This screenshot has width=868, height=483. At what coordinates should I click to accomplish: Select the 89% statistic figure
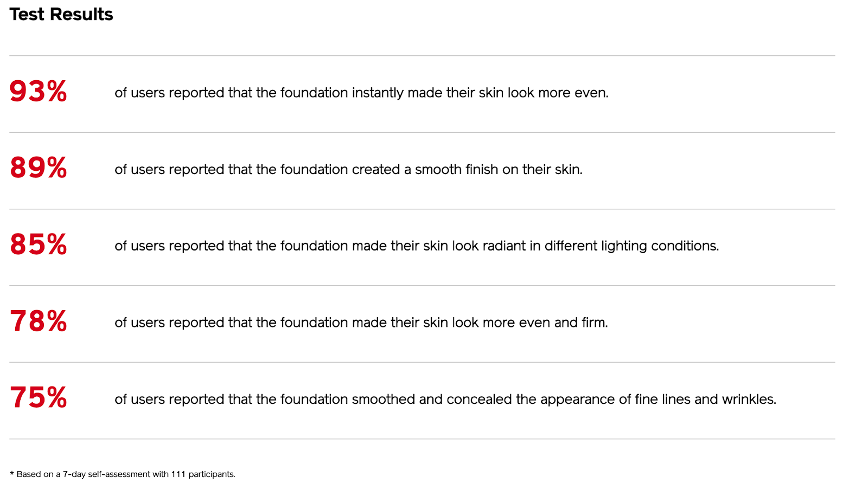tap(39, 168)
